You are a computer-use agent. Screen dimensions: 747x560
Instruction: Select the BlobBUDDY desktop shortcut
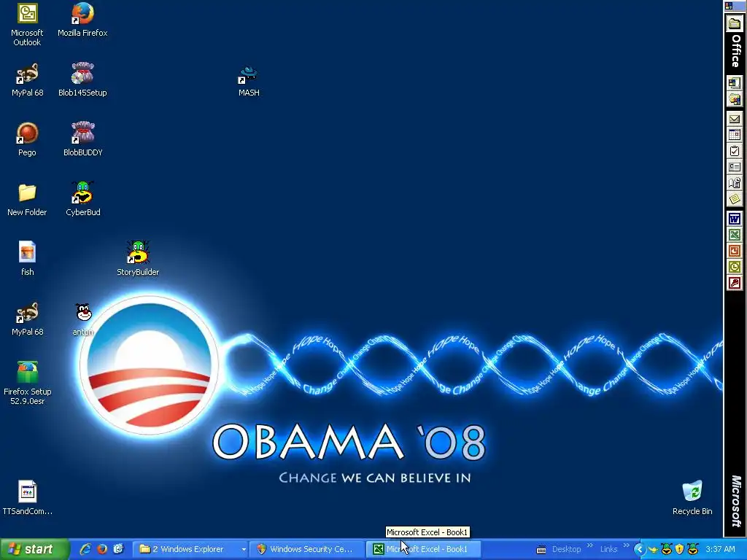83,139
